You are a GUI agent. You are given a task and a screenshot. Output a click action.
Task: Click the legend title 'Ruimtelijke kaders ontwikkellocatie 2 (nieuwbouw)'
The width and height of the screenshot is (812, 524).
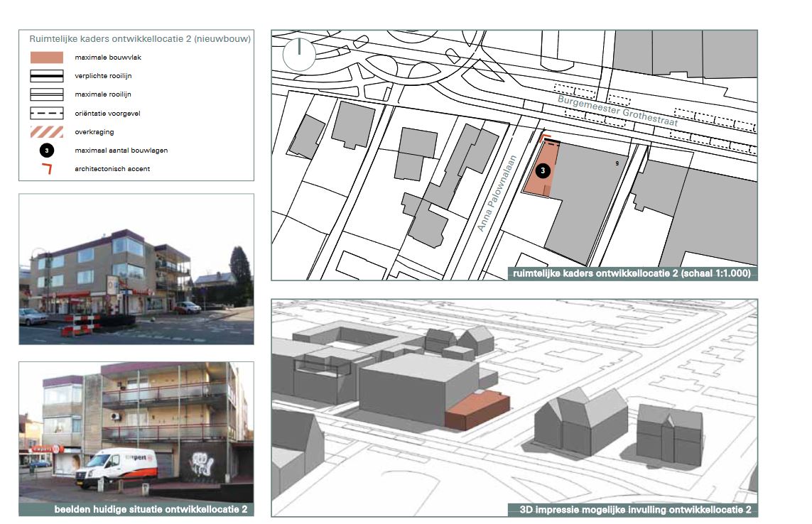coord(140,39)
